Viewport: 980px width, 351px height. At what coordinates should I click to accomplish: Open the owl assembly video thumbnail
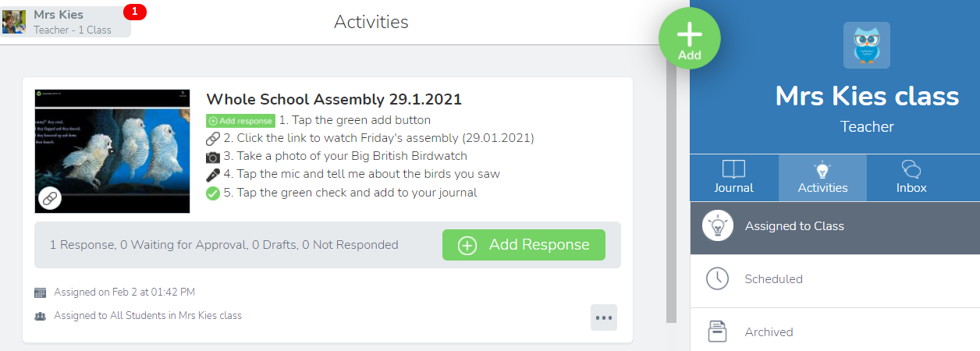coord(112,151)
